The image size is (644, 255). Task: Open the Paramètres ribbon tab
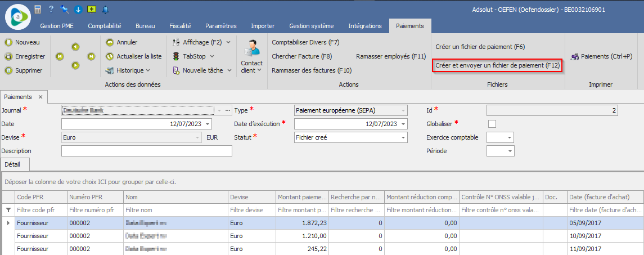[x=221, y=26]
